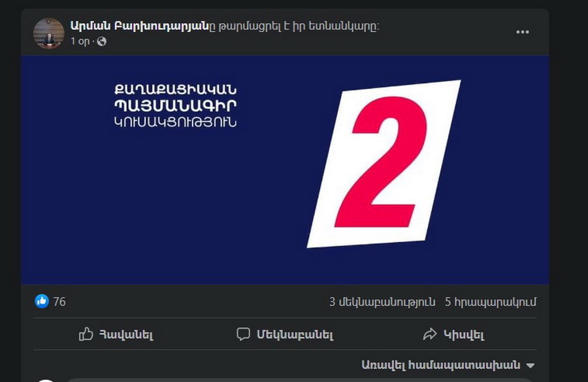Click the Կիսվել share button
This screenshot has height=382, width=588.
(453, 334)
